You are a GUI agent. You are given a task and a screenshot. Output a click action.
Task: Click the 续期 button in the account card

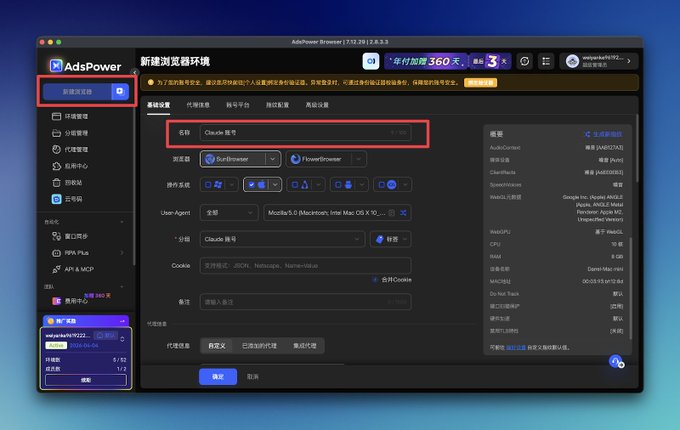pyautogui.click(x=86, y=380)
